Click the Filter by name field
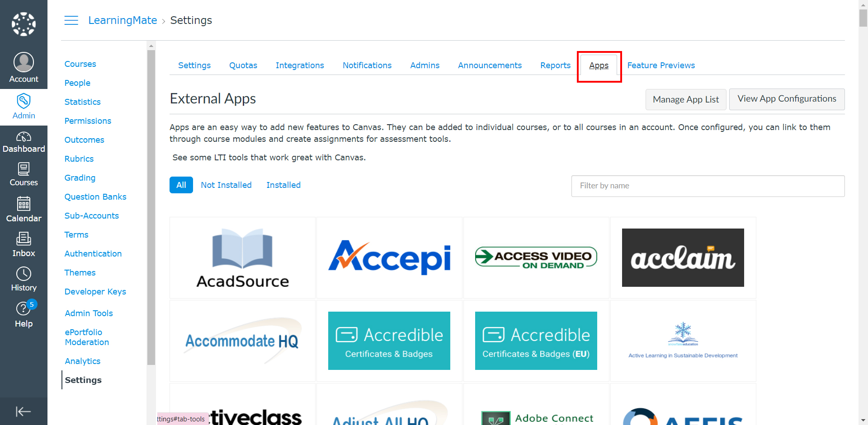The height and width of the screenshot is (425, 868). click(708, 186)
